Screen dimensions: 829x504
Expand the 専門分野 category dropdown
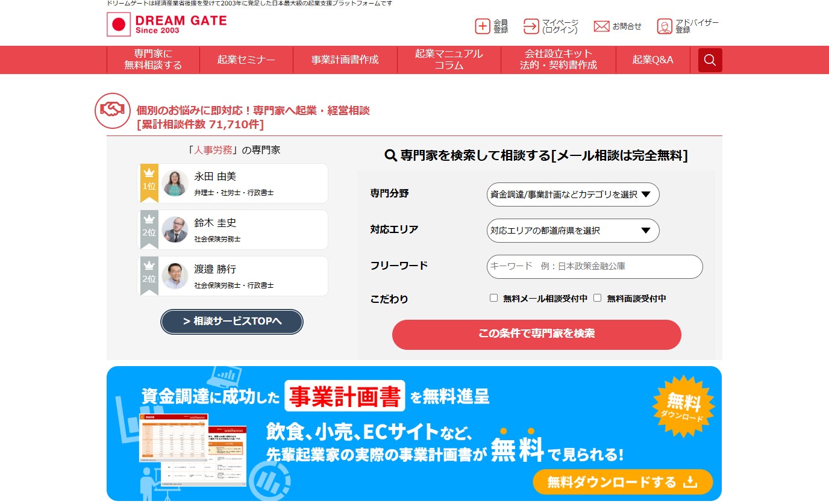(x=572, y=194)
